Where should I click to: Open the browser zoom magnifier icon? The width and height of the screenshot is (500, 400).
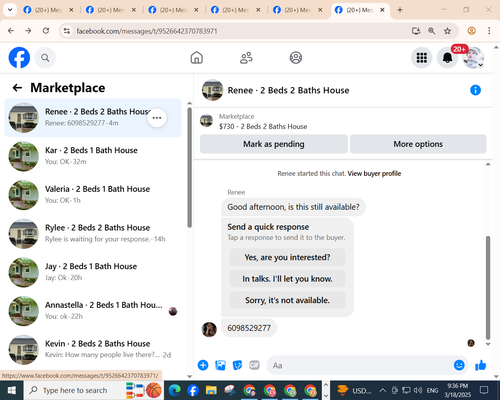(x=431, y=31)
